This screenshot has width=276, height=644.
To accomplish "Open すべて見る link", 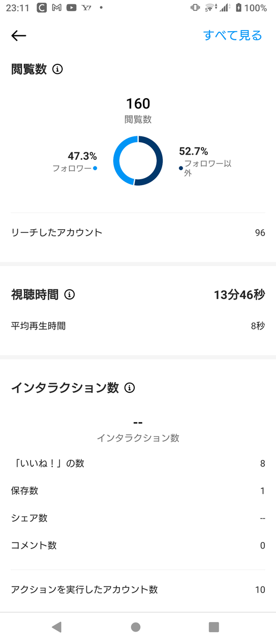I will (x=233, y=35).
